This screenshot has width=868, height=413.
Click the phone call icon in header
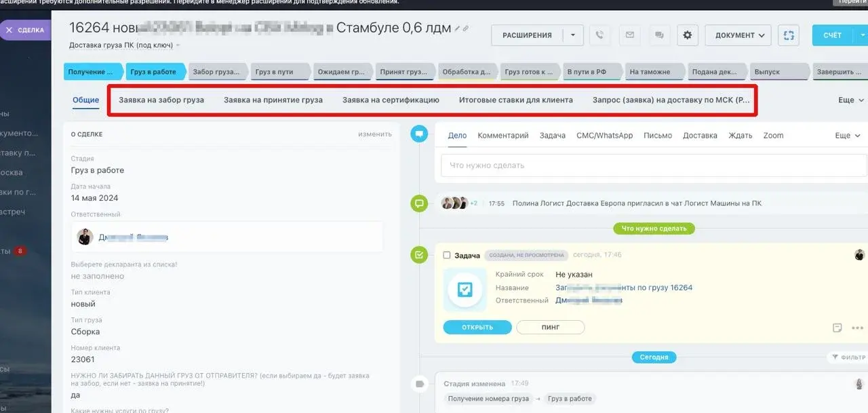[599, 35]
